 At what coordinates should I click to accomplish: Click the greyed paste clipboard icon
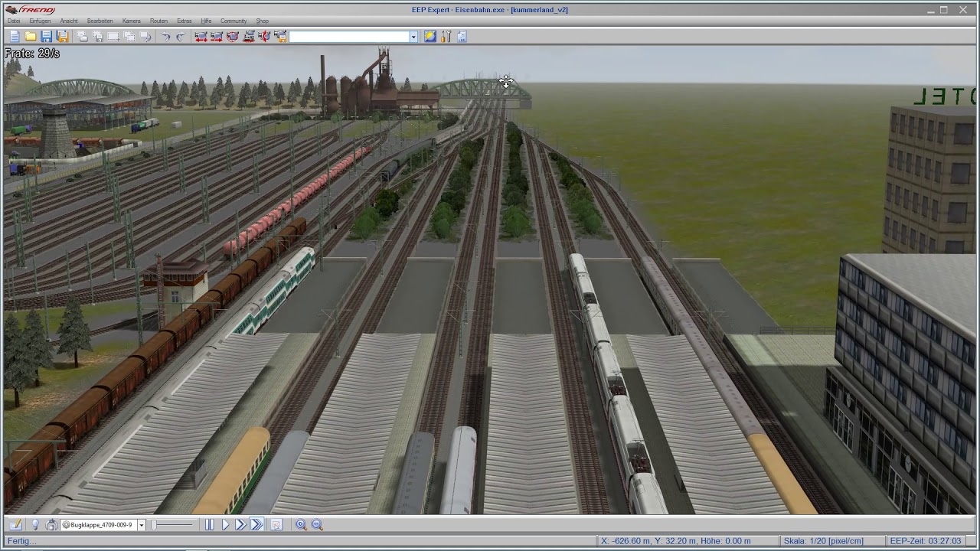(98, 37)
